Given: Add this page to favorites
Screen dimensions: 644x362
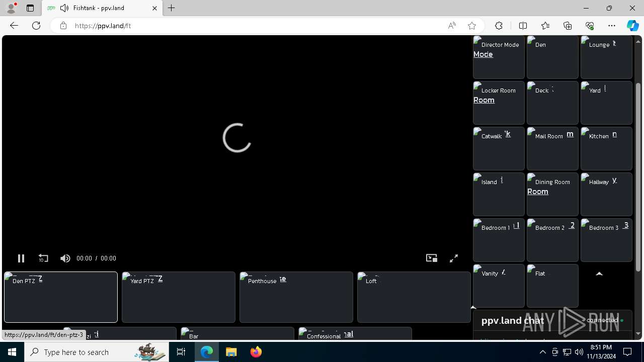Looking at the screenshot, I should pos(472,26).
